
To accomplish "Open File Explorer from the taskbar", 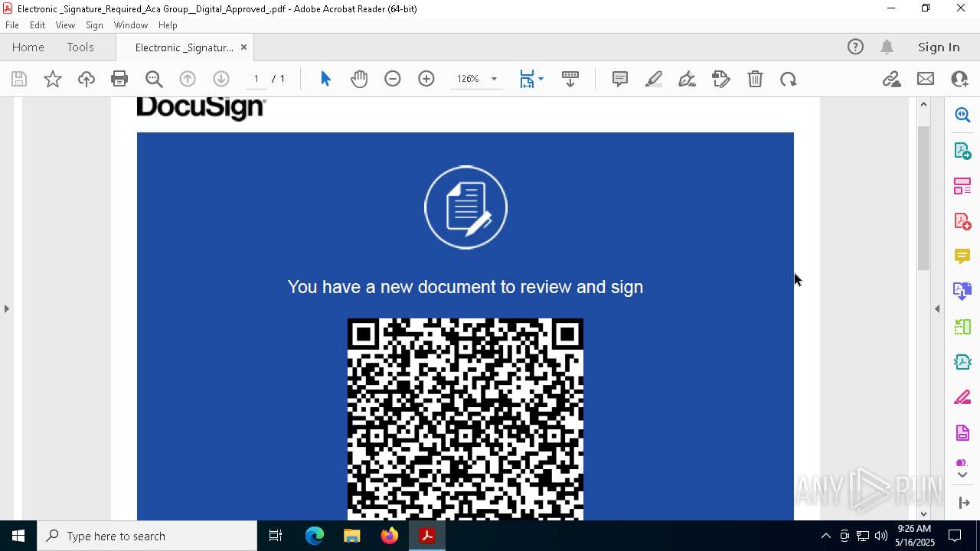I will (x=351, y=536).
